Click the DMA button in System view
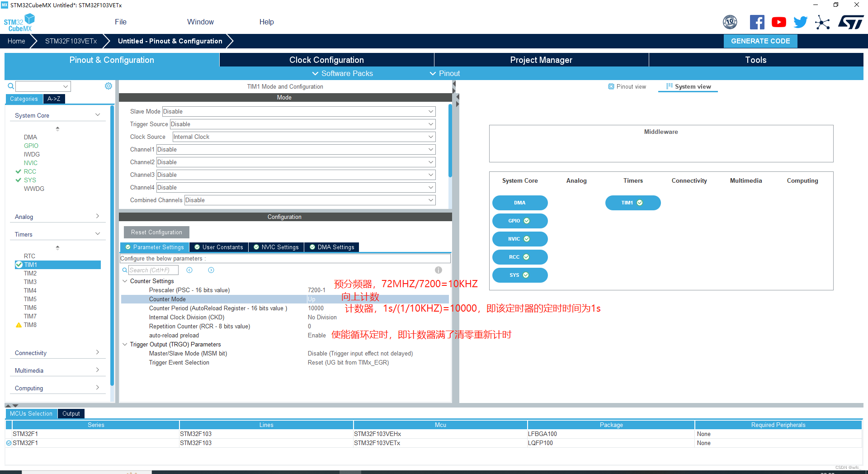This screenshot has height=474, width=868. click(x=520, y=203)
